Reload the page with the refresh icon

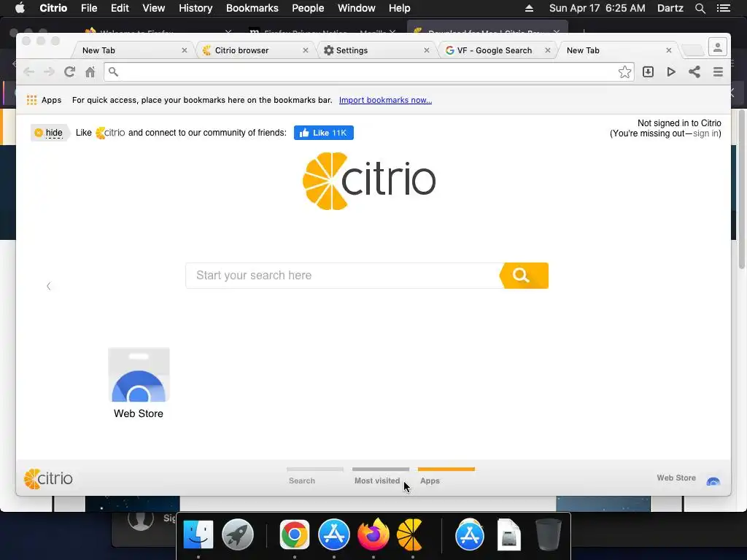coord(69,72)
